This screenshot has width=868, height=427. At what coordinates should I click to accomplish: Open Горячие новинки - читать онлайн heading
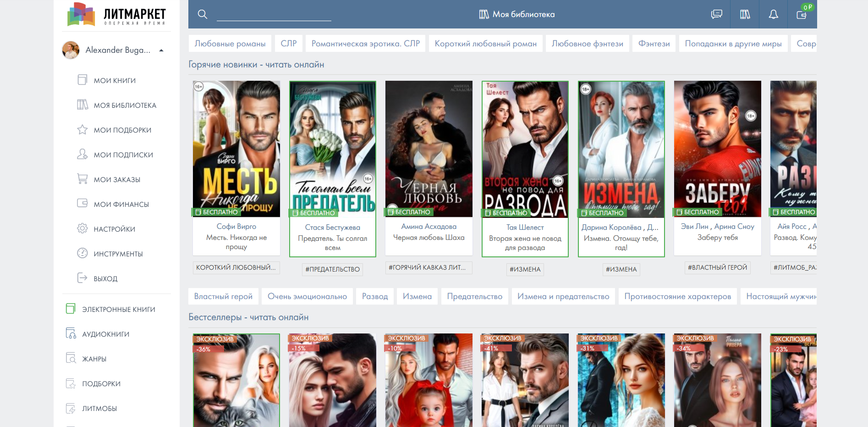(x=256, y=65)
